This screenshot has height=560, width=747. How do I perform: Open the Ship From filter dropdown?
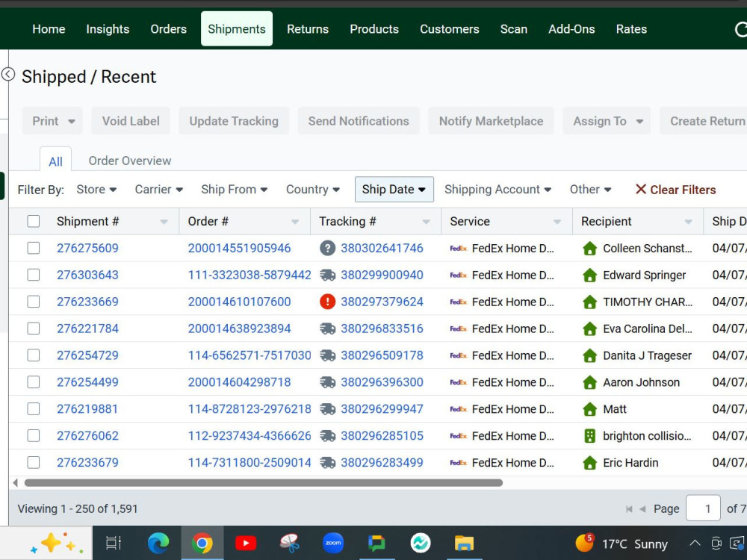(x=234, y=189)
